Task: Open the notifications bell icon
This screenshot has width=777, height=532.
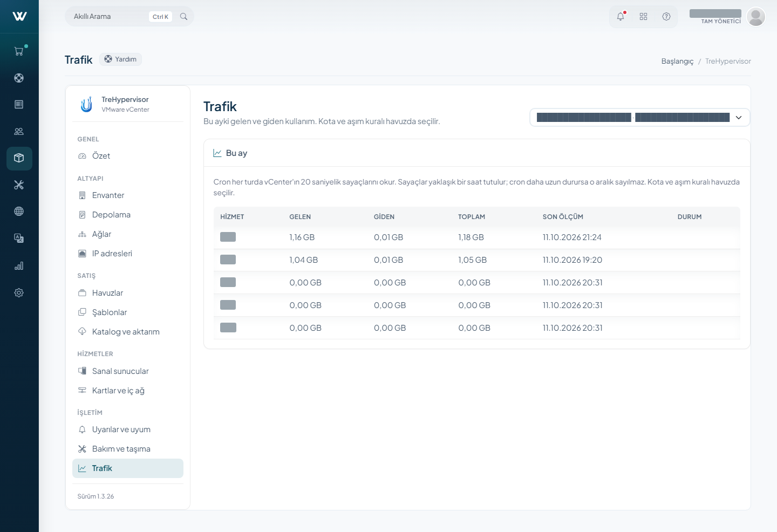Action: (621, 17)
